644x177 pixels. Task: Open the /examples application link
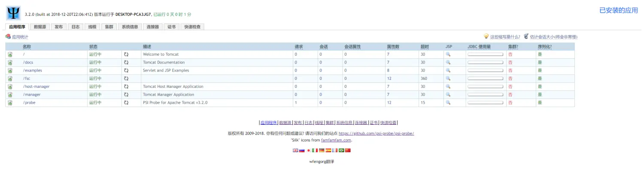coord(33,71)
